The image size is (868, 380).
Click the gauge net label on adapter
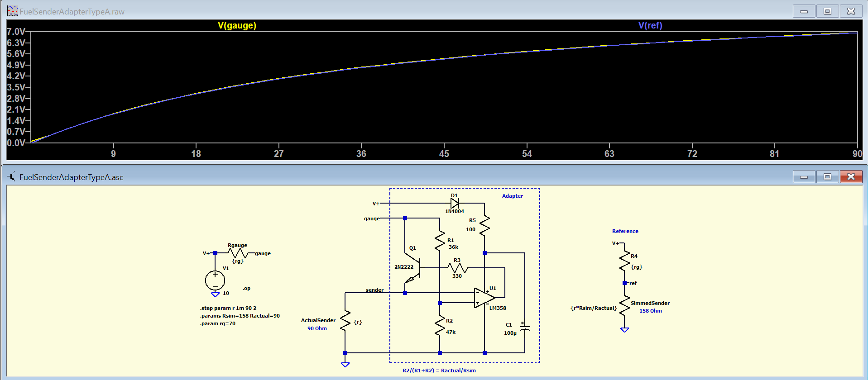(x=372, y=218)
